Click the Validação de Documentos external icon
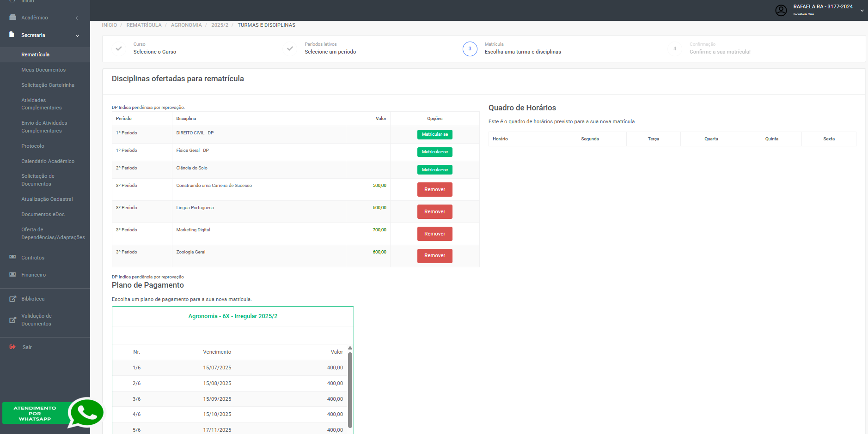This screenshot has height=434, width=868. pos(12,319)
